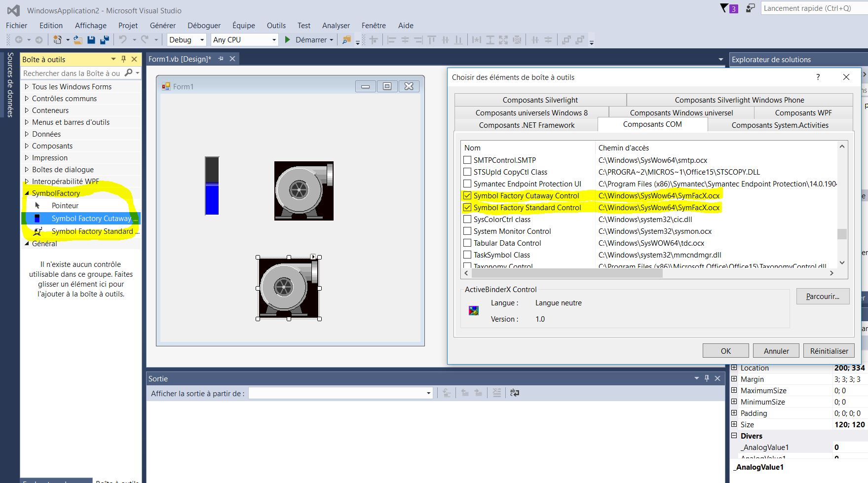
Task: Click the Navigate Backward icon
Action: (19, 39)
